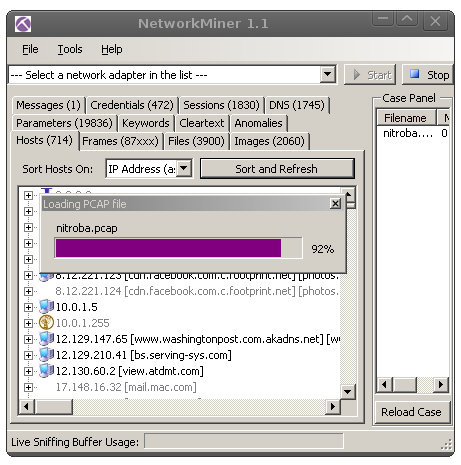The height and width of the screenshot is (465, 461).
Task: Click the Filename column header in Case Panel
Action: (x=406, y=118)
